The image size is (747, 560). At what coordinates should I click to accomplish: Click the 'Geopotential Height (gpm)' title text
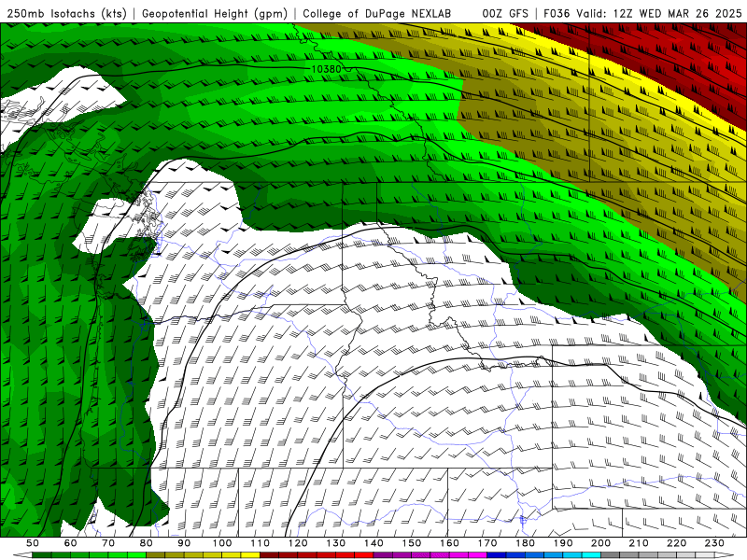pyautogui.click(x=215, y=14)
